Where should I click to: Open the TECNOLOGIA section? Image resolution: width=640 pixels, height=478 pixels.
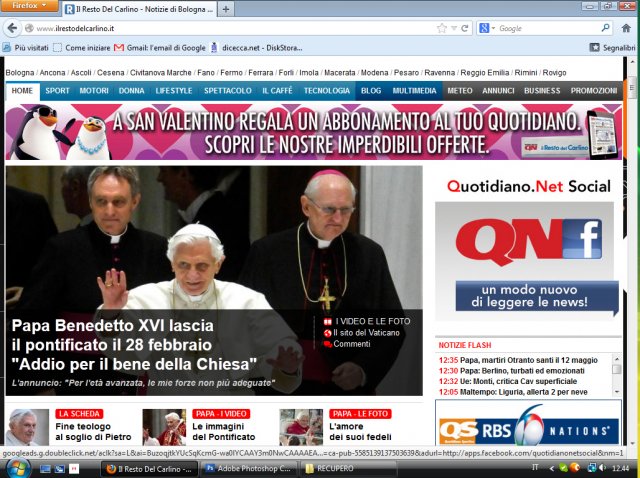(x=327, y=91)
